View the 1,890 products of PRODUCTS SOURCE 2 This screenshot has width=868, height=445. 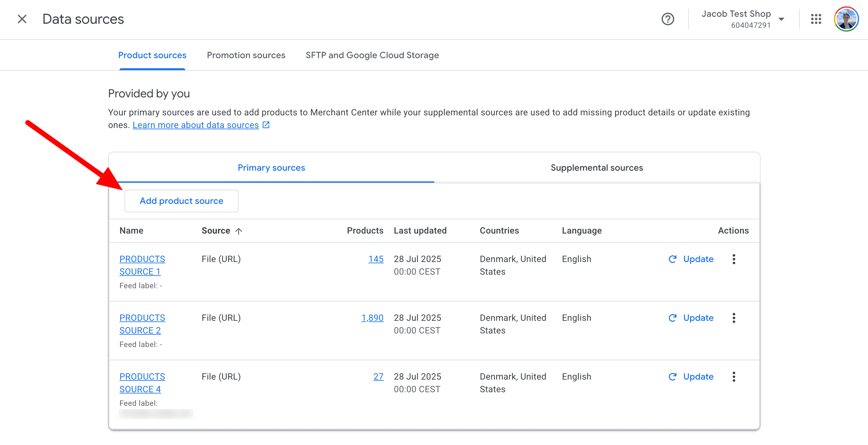coord(372,318)
